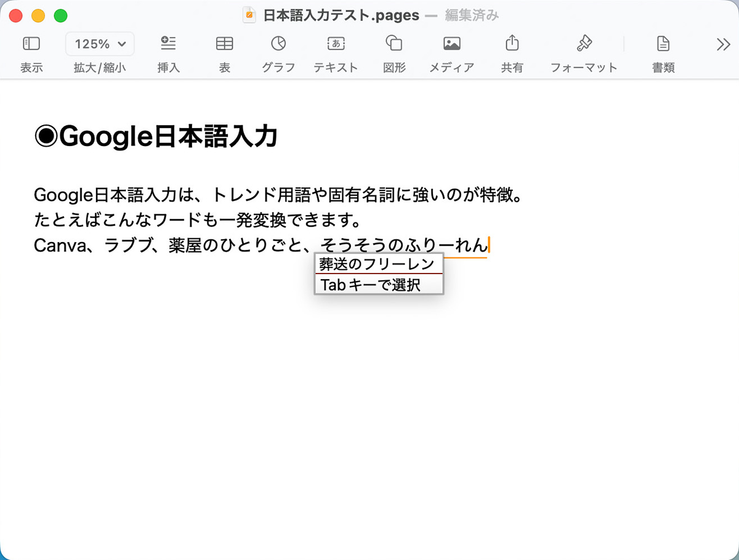Open the 表示 (View) sidebar icon
The image size is (739, 560).
tap(31, 44)
